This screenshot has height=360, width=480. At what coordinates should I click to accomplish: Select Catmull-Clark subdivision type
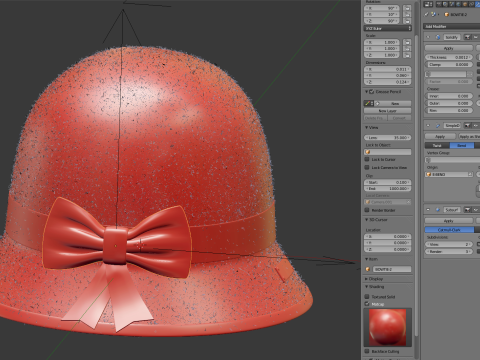[449, 230]
